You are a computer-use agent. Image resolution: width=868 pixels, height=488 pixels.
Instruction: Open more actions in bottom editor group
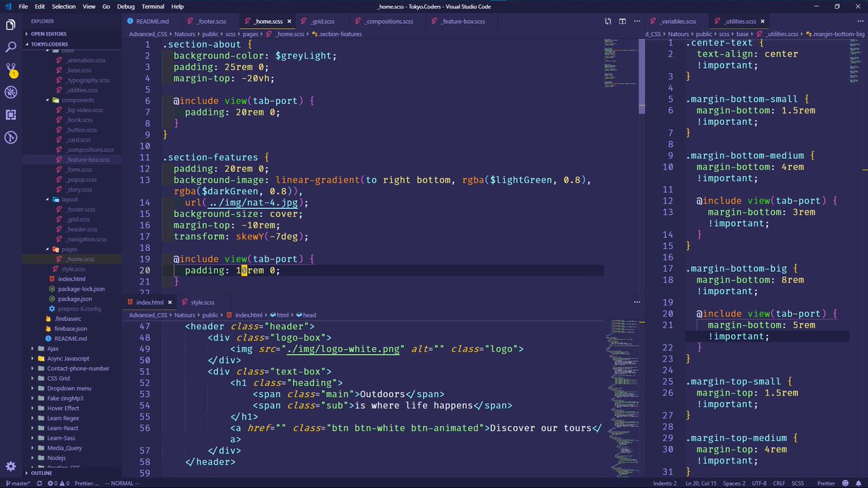coord(637,302)
